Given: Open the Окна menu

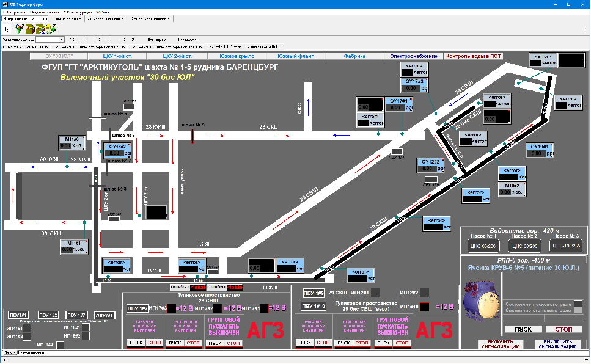Looking at the screenshot, I should (103, 12).
